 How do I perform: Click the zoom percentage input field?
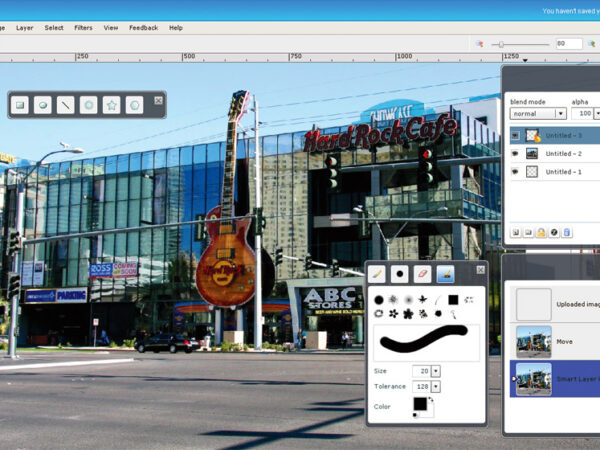[x=568, y=44]
